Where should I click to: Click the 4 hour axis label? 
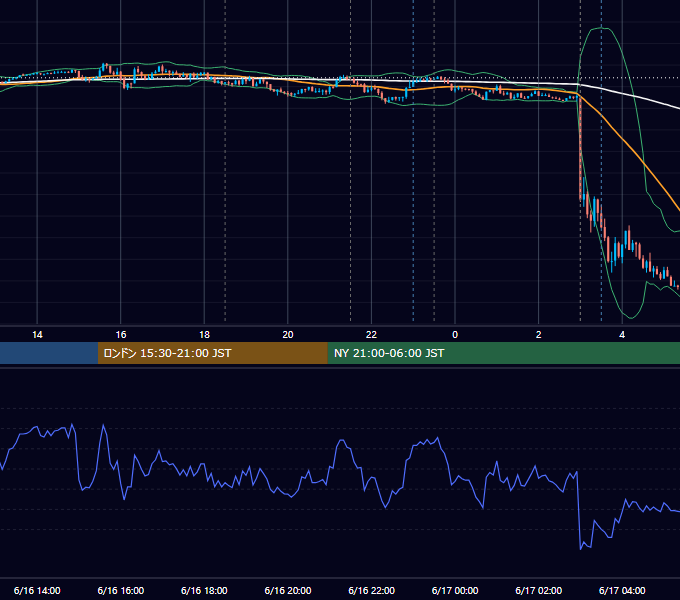[622, 335]
